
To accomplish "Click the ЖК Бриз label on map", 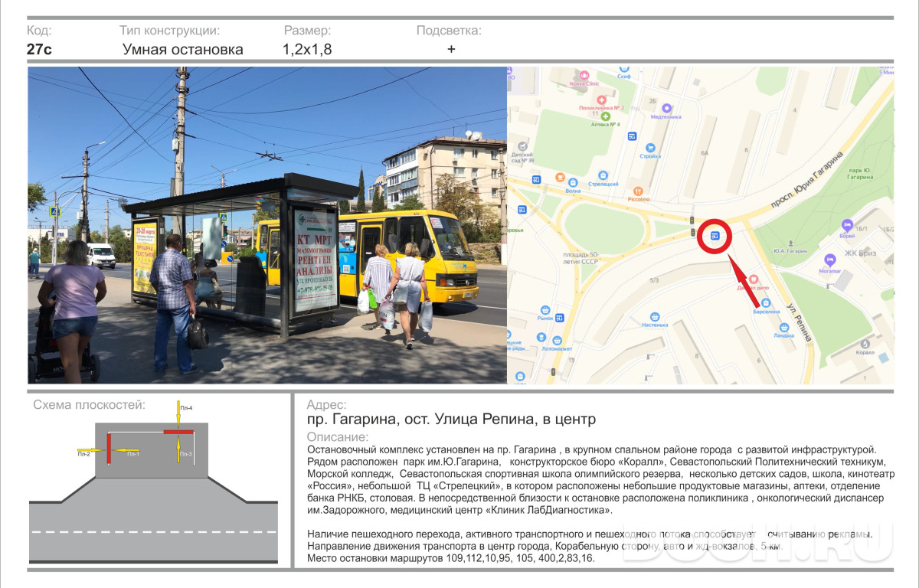I will [x=861, y=252].
